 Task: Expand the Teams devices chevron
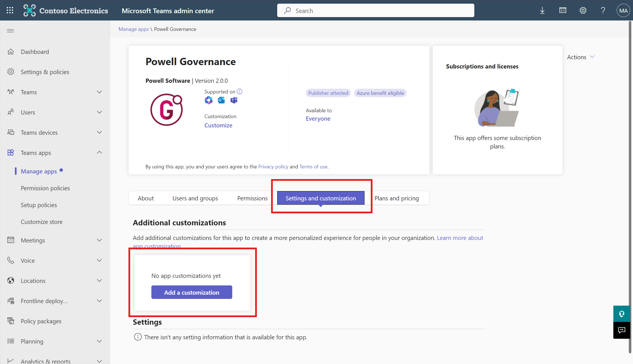pyautogui.click(x=99, y=132)
